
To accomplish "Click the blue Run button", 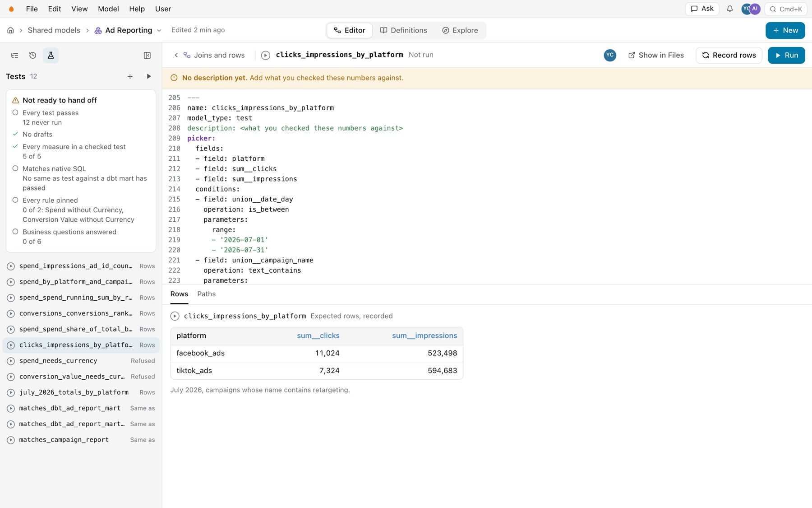I will click(786, 55).
